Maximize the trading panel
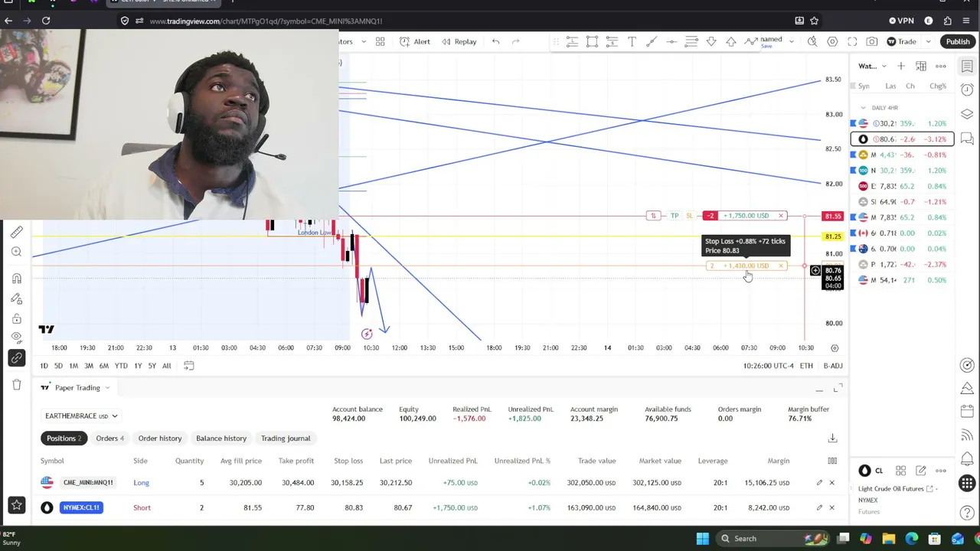The width and height of the screenshot is (980, 551). (838, 389)
